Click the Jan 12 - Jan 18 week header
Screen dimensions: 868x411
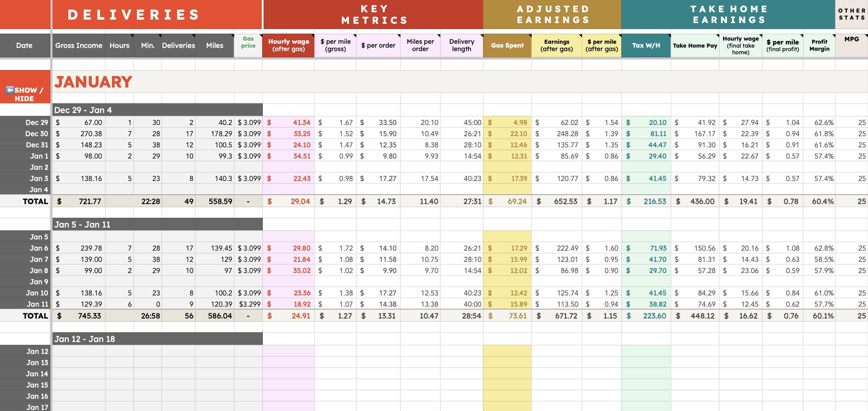[157, 339]
